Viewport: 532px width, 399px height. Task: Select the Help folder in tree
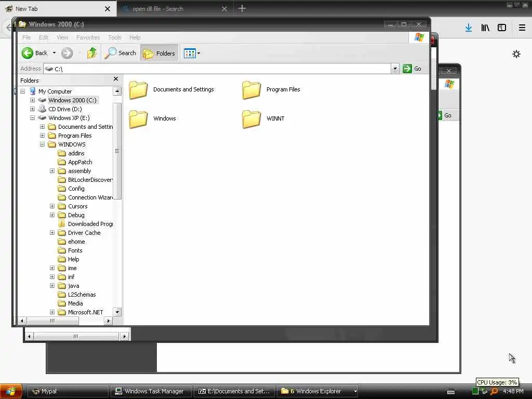point(73,259)
